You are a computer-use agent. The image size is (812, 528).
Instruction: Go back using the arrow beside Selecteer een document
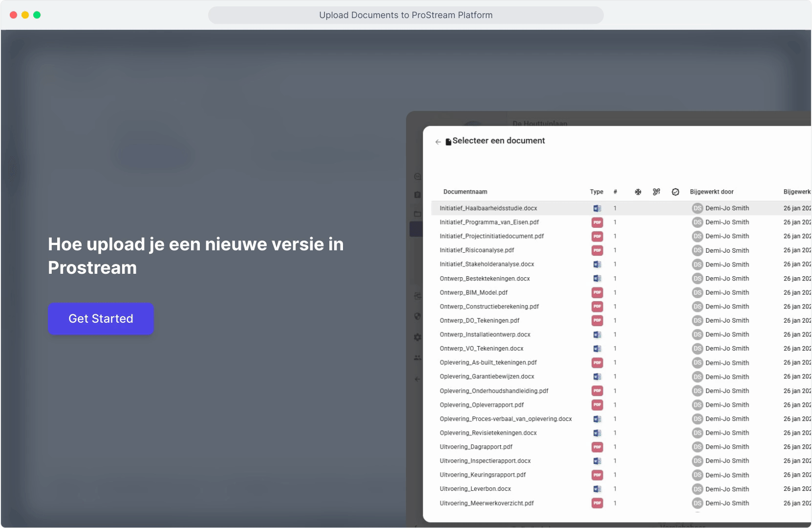[x=438, y=142]
